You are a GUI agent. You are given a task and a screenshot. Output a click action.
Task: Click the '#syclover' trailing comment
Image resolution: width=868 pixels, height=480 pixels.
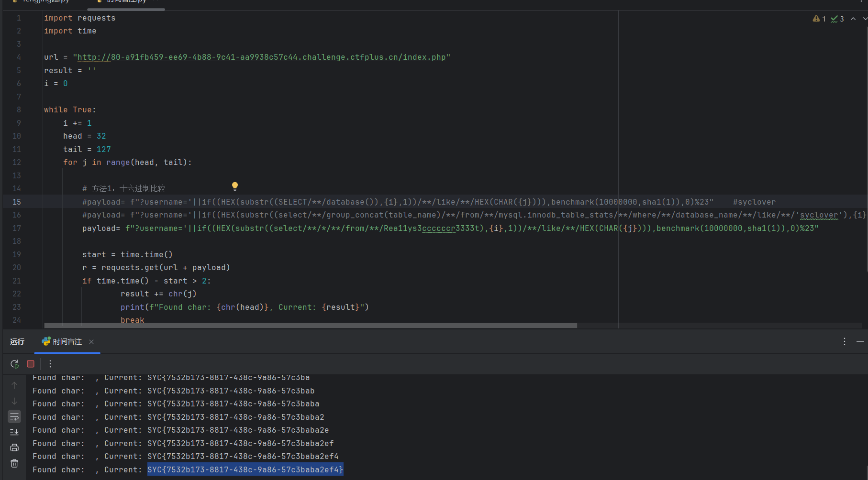(755, 202)
